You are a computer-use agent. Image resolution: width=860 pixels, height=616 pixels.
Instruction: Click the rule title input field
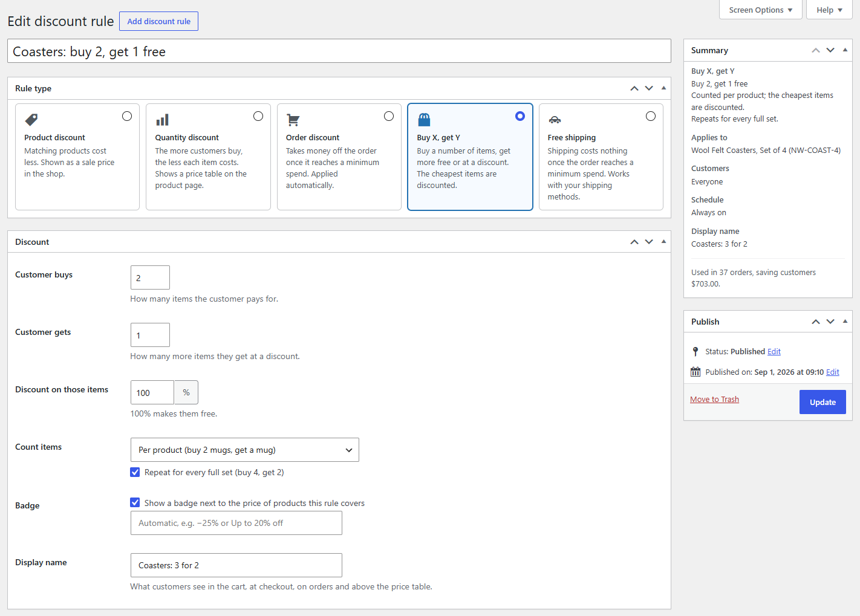pos(339,51)
